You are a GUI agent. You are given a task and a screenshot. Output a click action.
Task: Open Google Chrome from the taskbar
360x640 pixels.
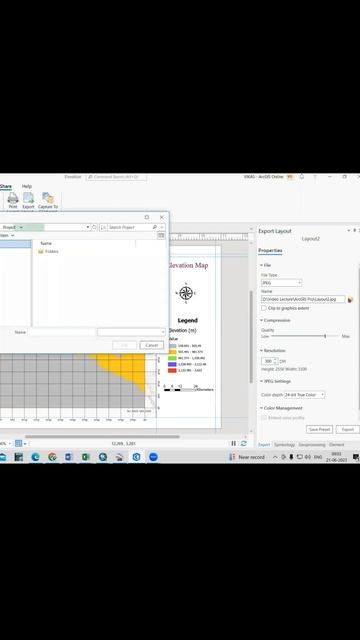pyautogui.click(x=52, y=457)
